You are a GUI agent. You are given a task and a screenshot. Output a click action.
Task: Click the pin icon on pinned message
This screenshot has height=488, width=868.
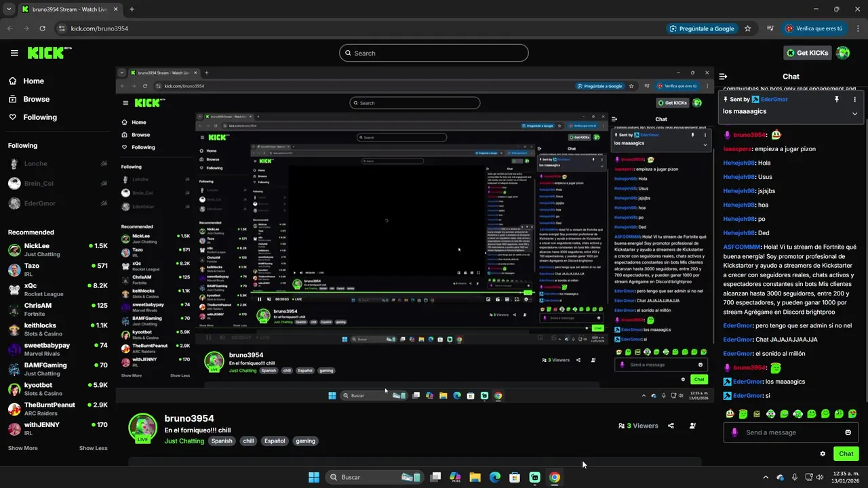(x=837, y=99)
